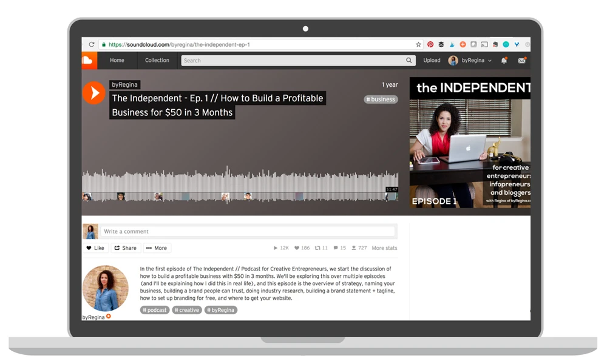607x364 pixels.
Task: Click the #business tag
Action: click(381, 99)
